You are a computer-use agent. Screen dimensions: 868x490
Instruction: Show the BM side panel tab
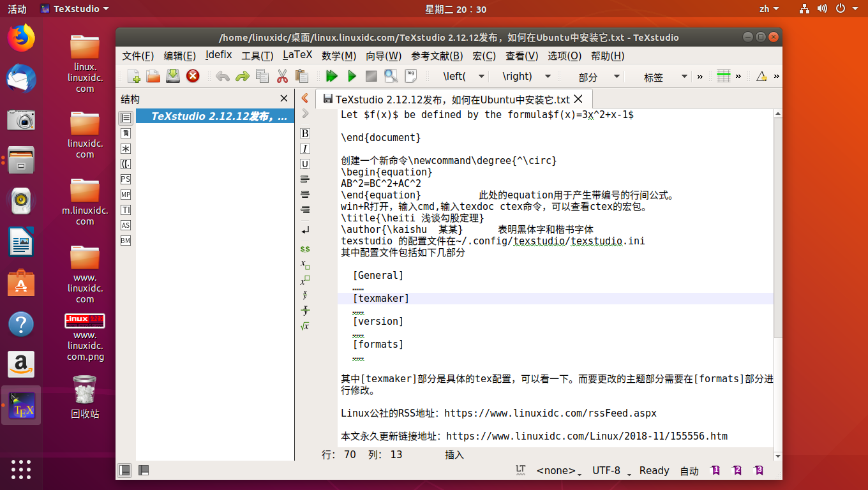tap(126, 241)
